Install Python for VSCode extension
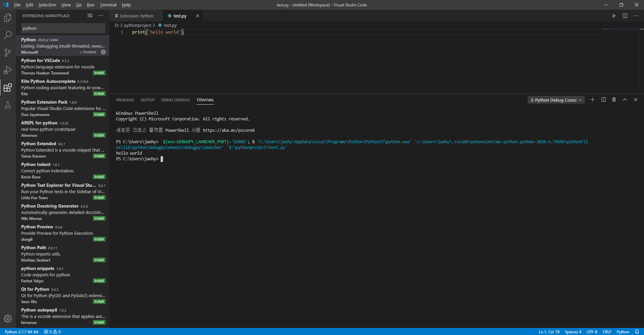Screen dimensions: 644x335 click(99, 73)
